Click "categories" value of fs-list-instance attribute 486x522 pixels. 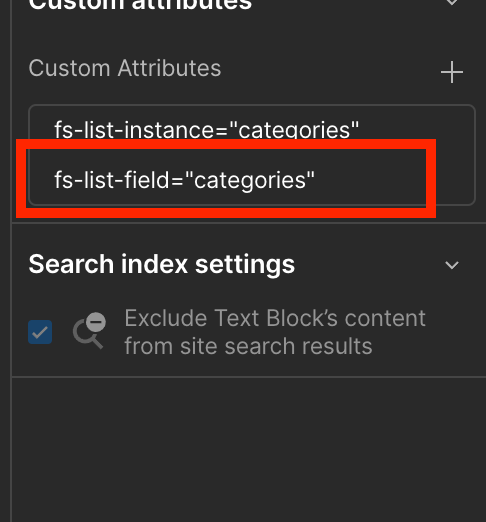295,129
